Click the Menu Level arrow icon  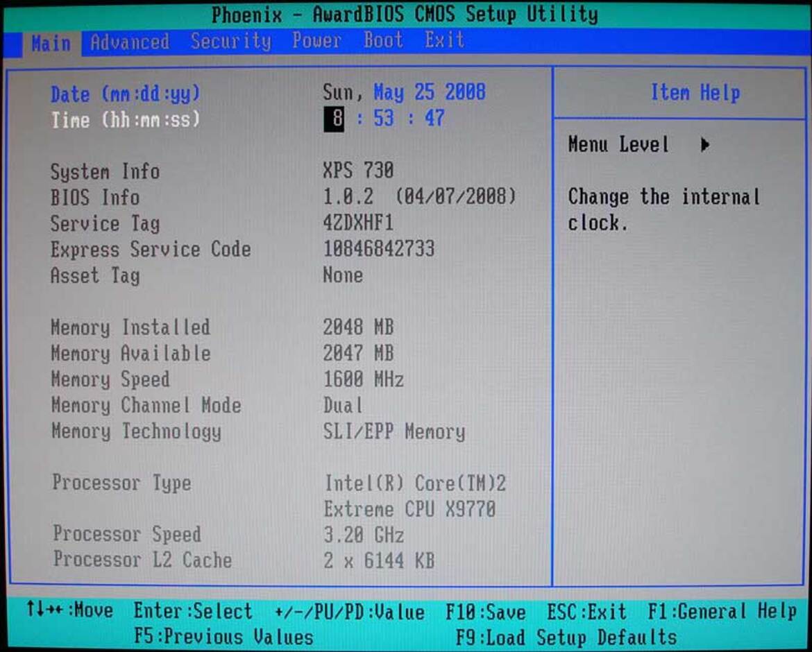point(705,144)
